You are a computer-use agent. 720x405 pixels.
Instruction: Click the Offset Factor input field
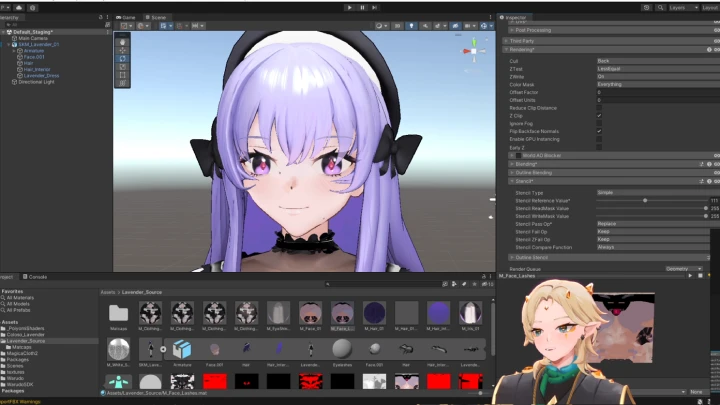click(x=658, y=92)
